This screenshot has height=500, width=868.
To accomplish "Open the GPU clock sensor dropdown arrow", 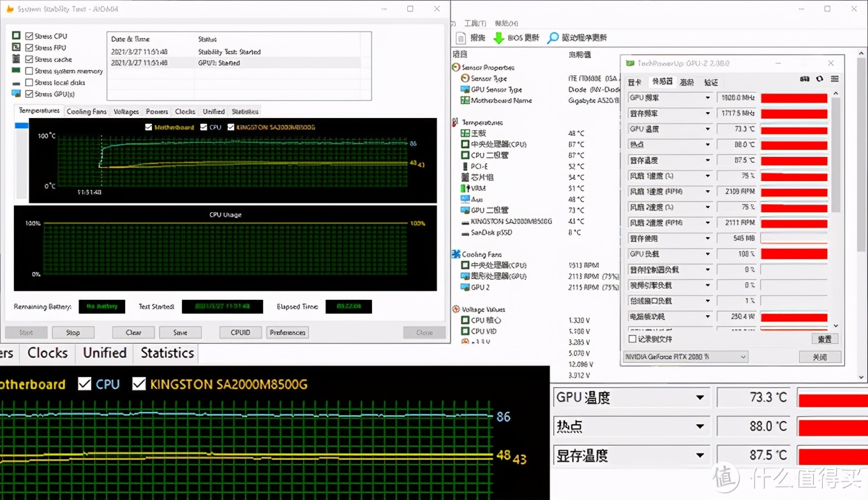I will click(707, 98).
